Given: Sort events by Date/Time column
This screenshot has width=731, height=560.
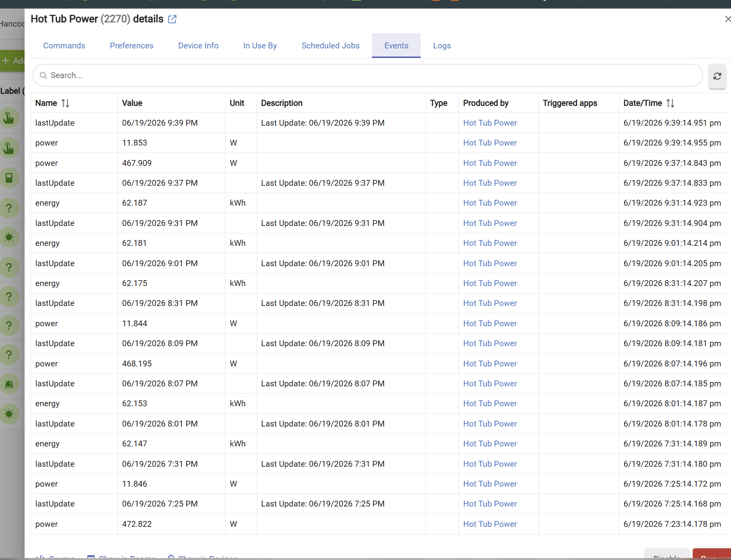Looking at the screenshot, I should (670, 103).
